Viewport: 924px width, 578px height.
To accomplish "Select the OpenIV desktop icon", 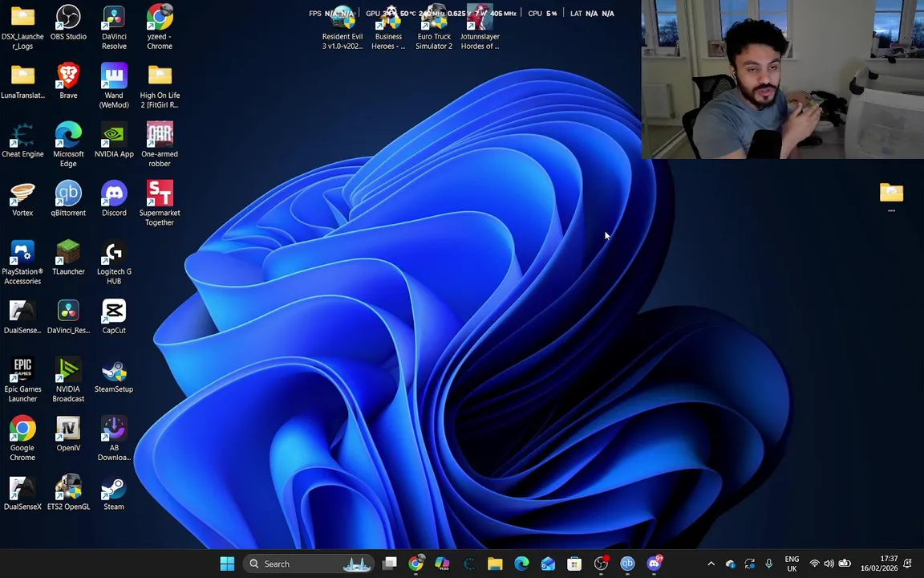I will pos(68,434).
